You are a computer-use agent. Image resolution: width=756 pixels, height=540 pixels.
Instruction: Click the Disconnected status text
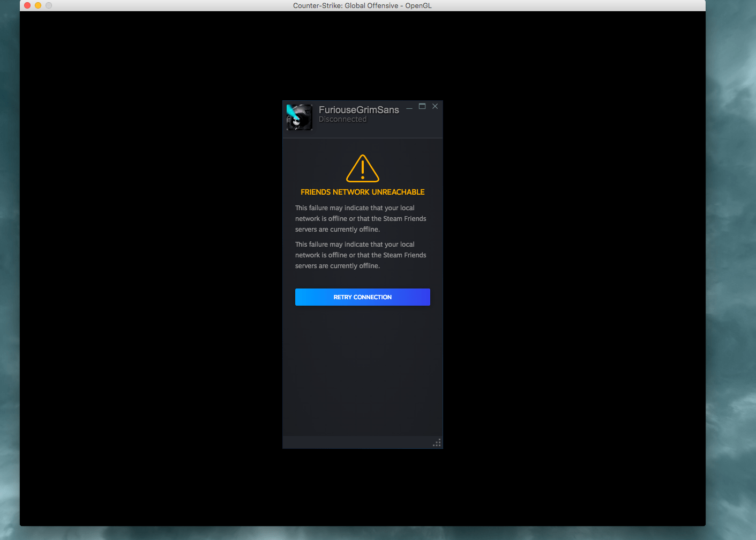[343, 120]
